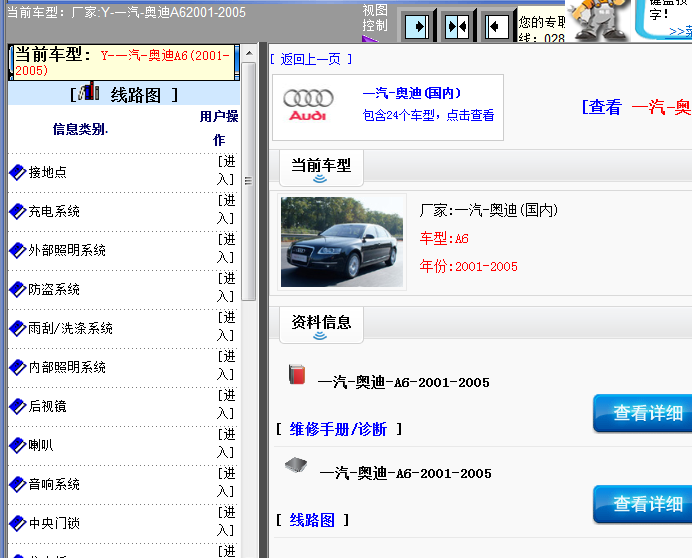Click the book icon beside 防盗系统

[18, 289]
